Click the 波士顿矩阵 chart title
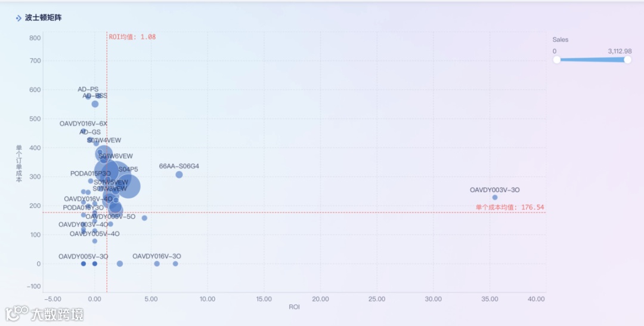Screen dimensions: 644x326 pyautogui.click(x=43, y=18)
